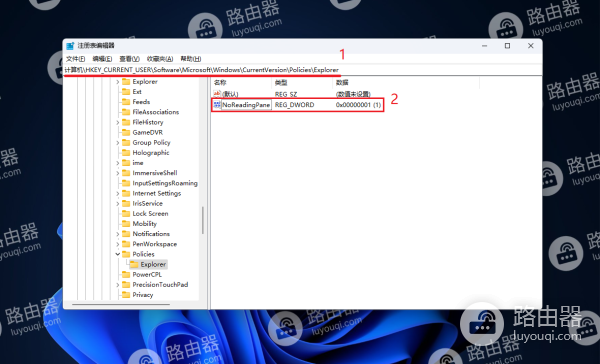
Task: Select the Policies key
Action: [143, 254]
